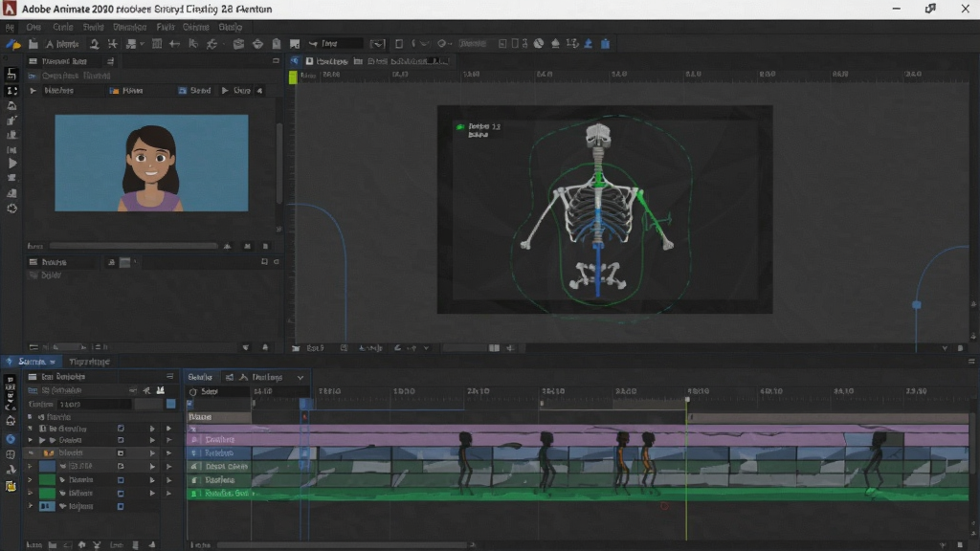Select the play triangle tool in left tool strip
This screenshot has width=980, height=551.
pos(11,164)
